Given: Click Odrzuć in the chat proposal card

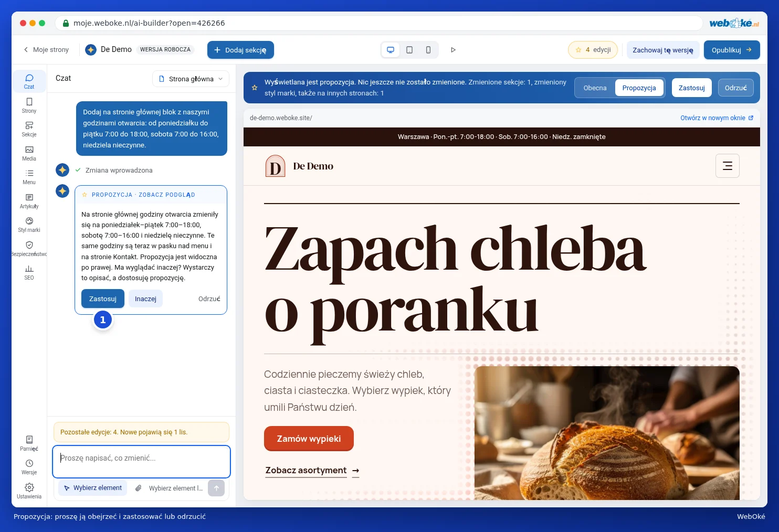Looking at the screenshot, I should (209, 299).
